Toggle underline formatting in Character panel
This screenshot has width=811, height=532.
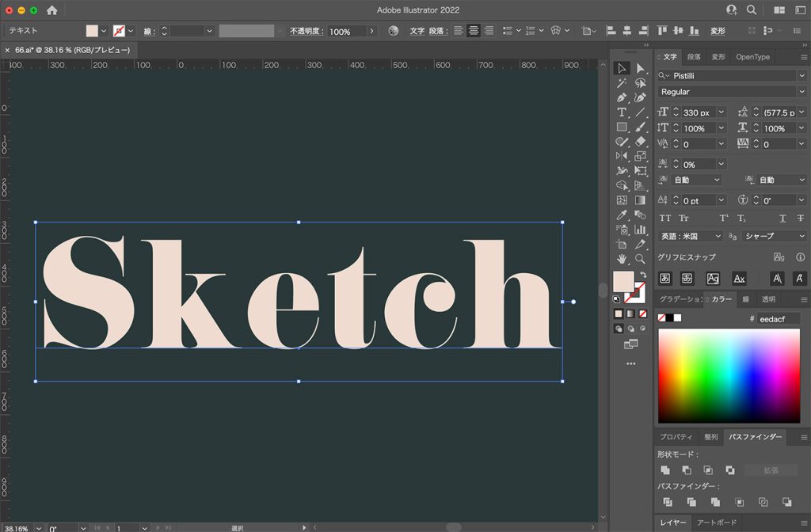point(782,218)
